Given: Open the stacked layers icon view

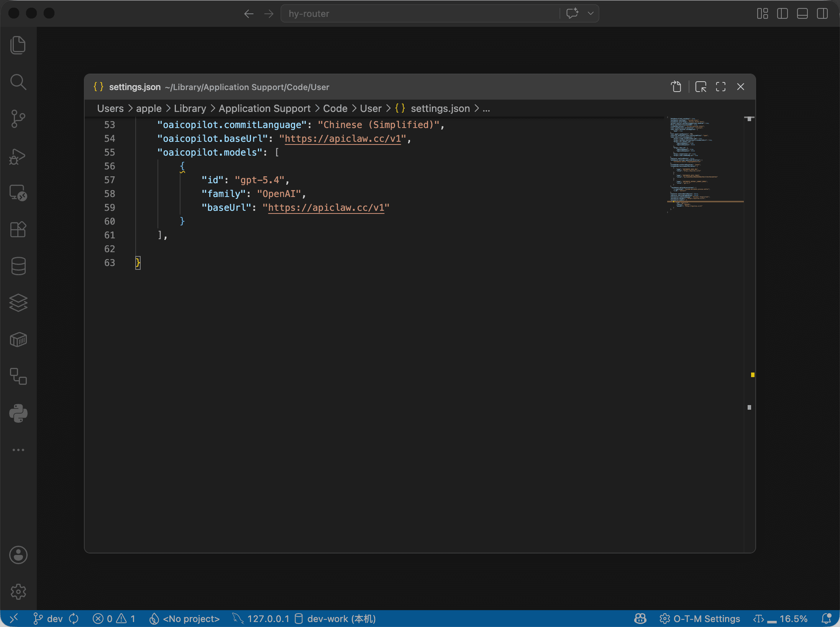Looking at the screenshot, I should coord(18,303).
